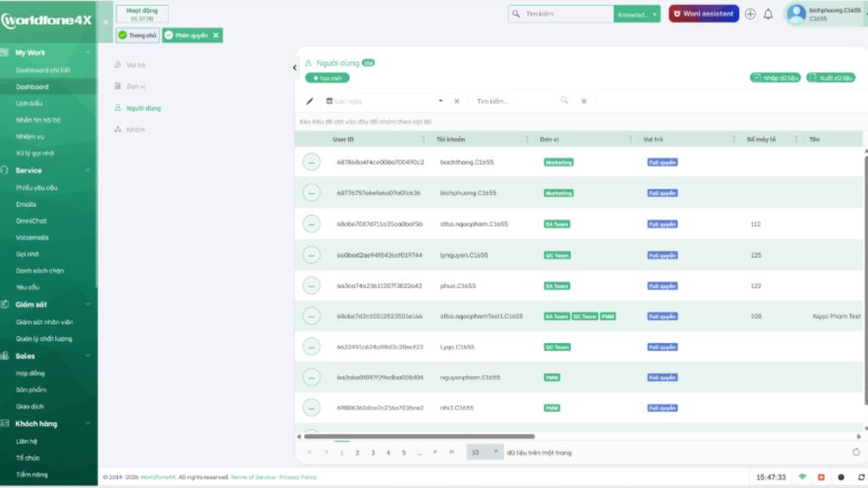Open row actions for stba.ngocpham.C1655
The height and width of the screenshot is (488, 868).
tap(312, 224)
